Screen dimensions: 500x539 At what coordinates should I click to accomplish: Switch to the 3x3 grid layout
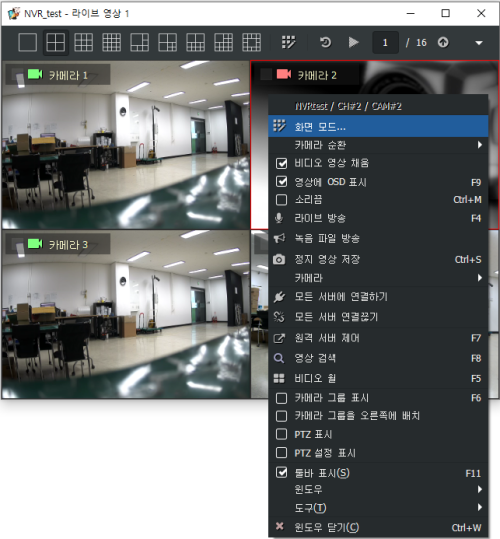coord(84,43)
